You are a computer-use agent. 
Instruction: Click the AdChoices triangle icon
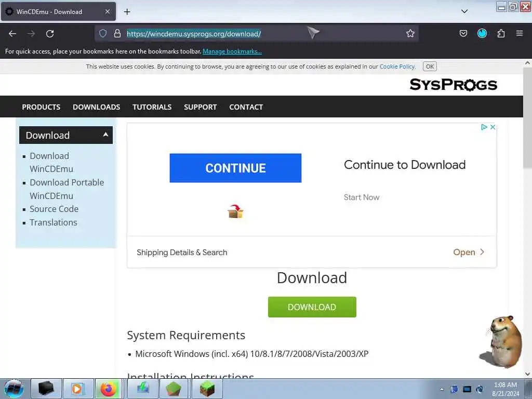click(484, 127)
